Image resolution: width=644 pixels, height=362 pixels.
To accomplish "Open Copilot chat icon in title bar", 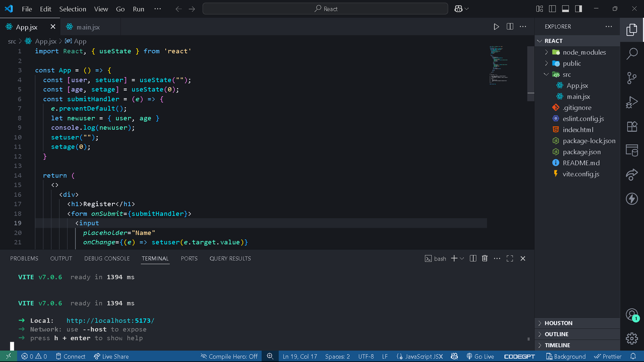I will point(458,9).
